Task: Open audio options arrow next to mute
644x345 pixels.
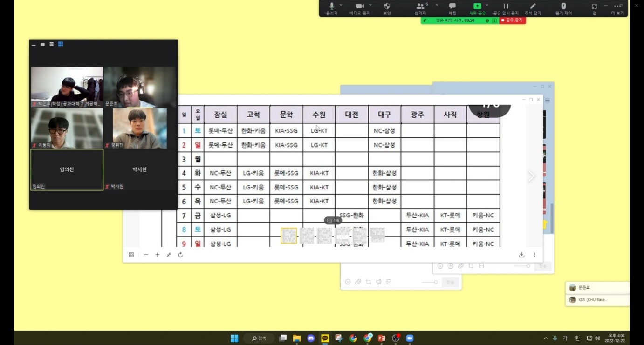Action: (341, 5)
